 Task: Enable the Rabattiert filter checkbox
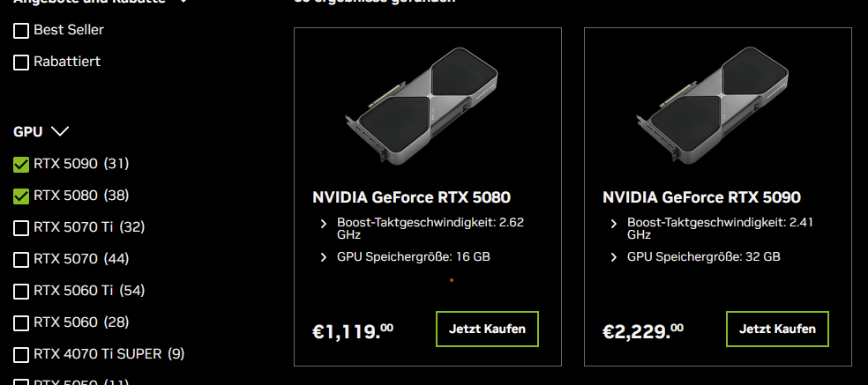tap(22, 63)
